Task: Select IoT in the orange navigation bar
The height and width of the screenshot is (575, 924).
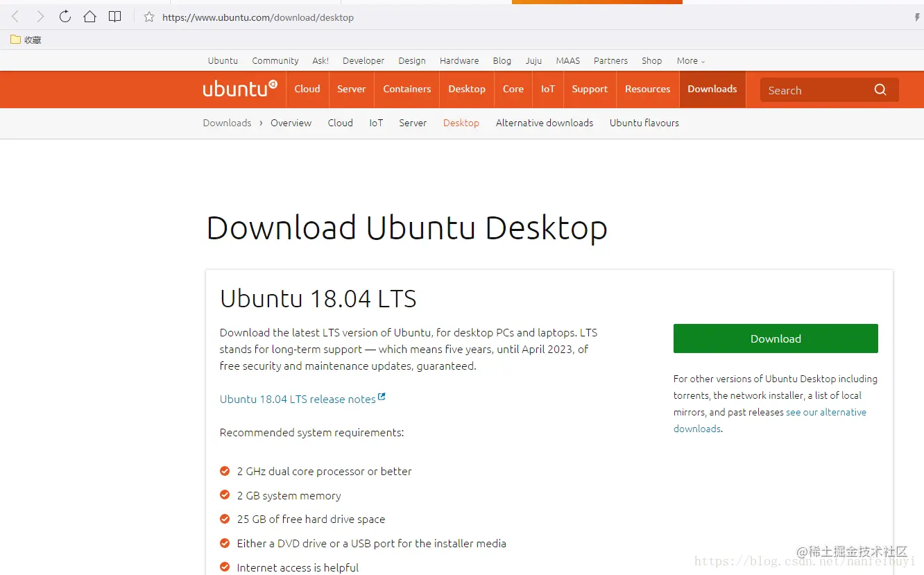Action: pyautogui.click(x=548, y=89)
